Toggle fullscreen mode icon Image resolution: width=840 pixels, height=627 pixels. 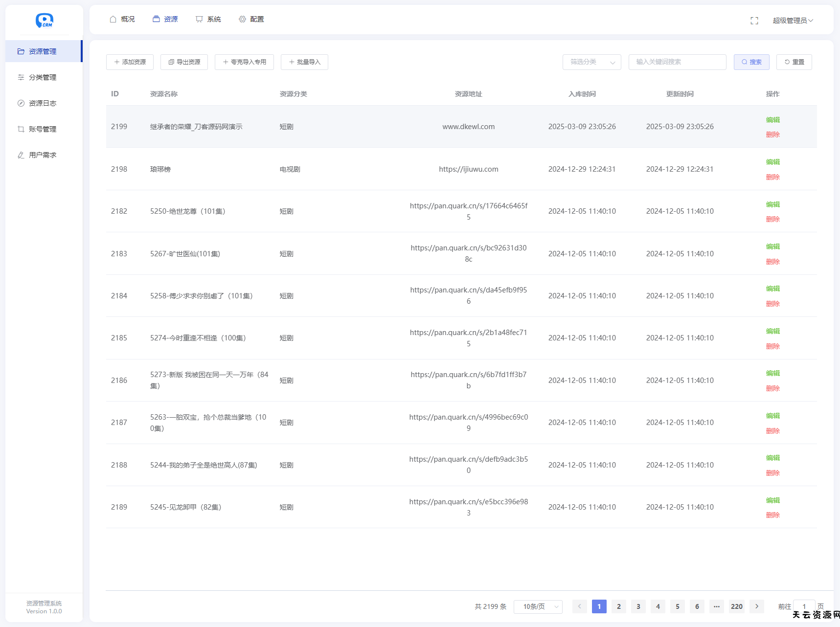(x=754, y=21)
